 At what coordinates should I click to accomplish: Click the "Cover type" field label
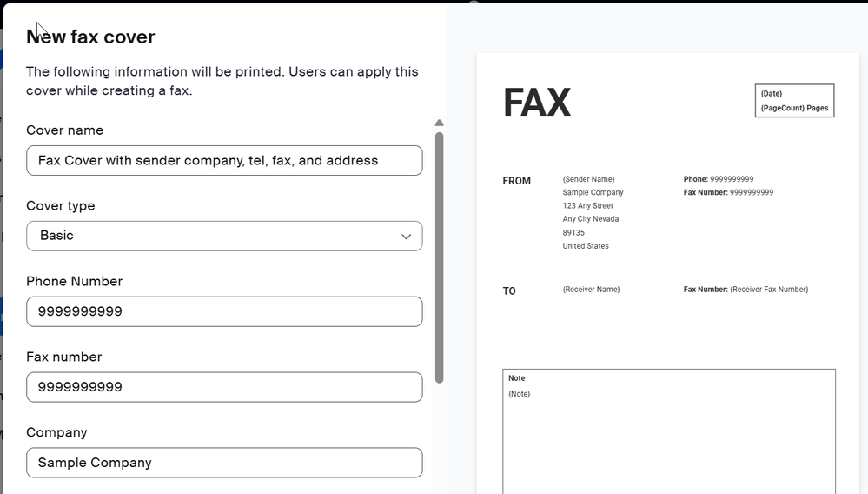point(61,206)
